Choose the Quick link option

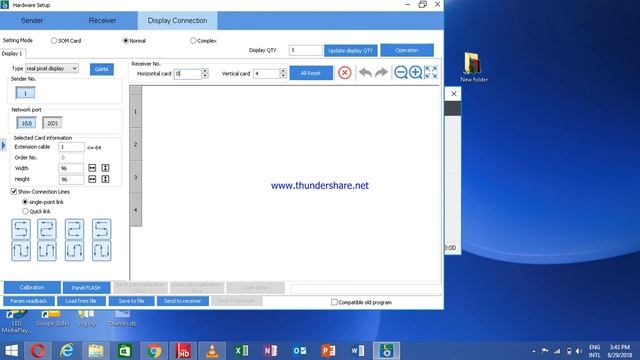tap(25, 211)
